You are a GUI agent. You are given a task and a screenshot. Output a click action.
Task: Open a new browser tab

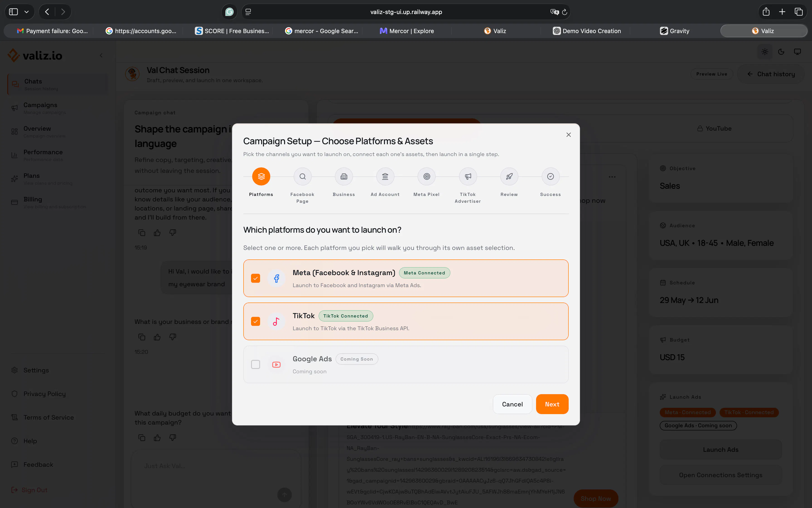782,12
